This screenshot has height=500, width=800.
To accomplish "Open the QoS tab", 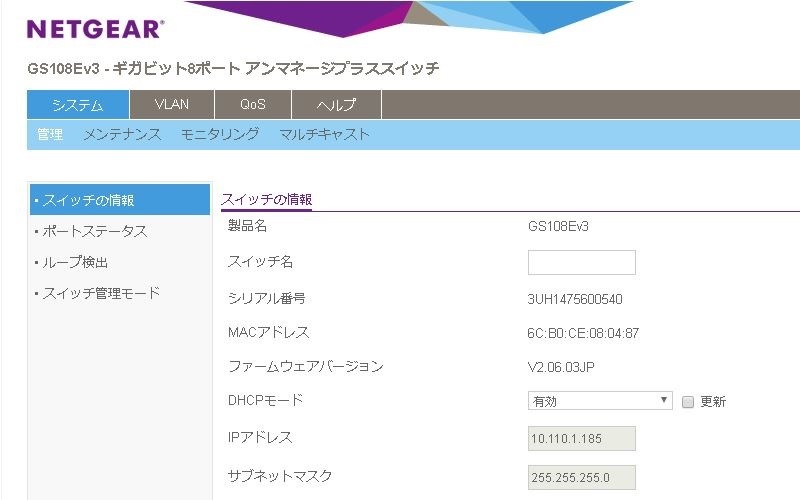I will click(x=253, y=105).
